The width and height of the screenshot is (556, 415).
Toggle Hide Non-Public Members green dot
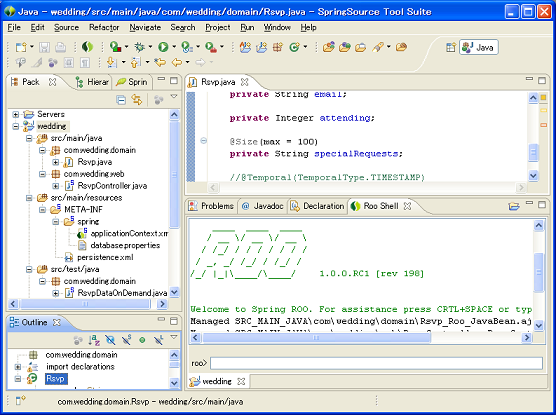[142, 340]
